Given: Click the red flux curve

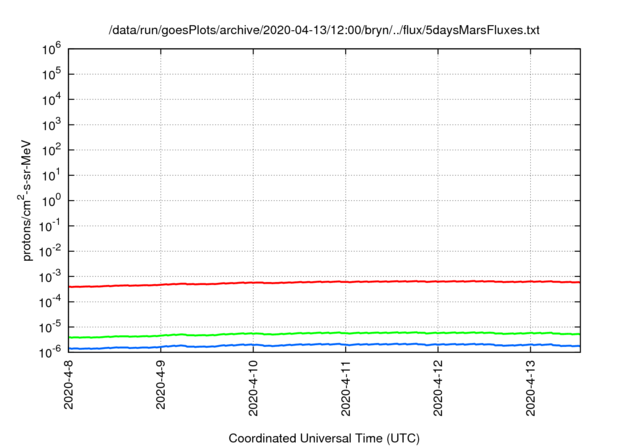Looking at the screenshot, I should pyautogui.click(x=324, y=282).
